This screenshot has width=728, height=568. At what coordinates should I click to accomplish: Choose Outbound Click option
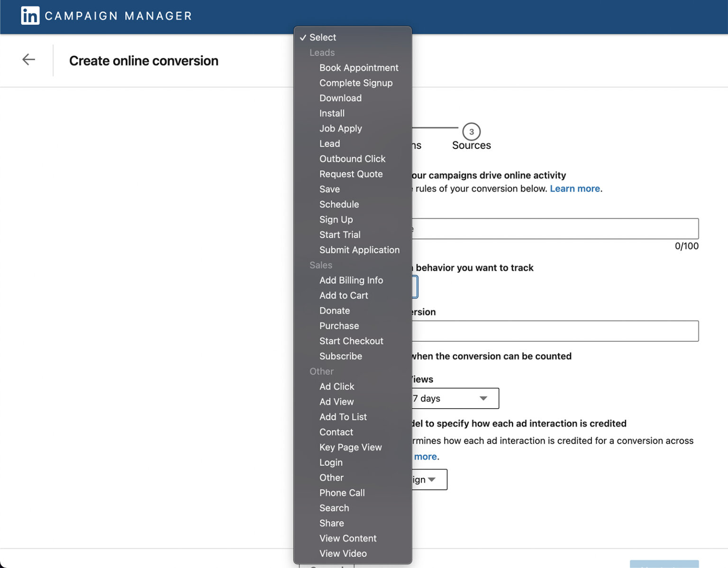(x=352, y=159)
